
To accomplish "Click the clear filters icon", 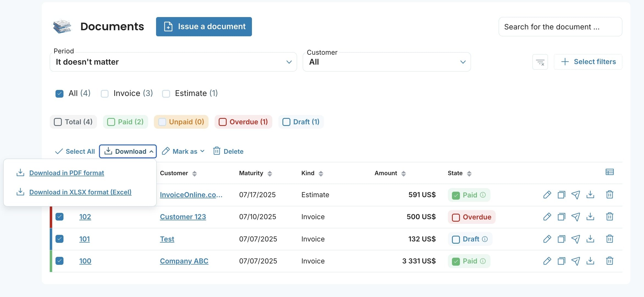I will [540, 62].
